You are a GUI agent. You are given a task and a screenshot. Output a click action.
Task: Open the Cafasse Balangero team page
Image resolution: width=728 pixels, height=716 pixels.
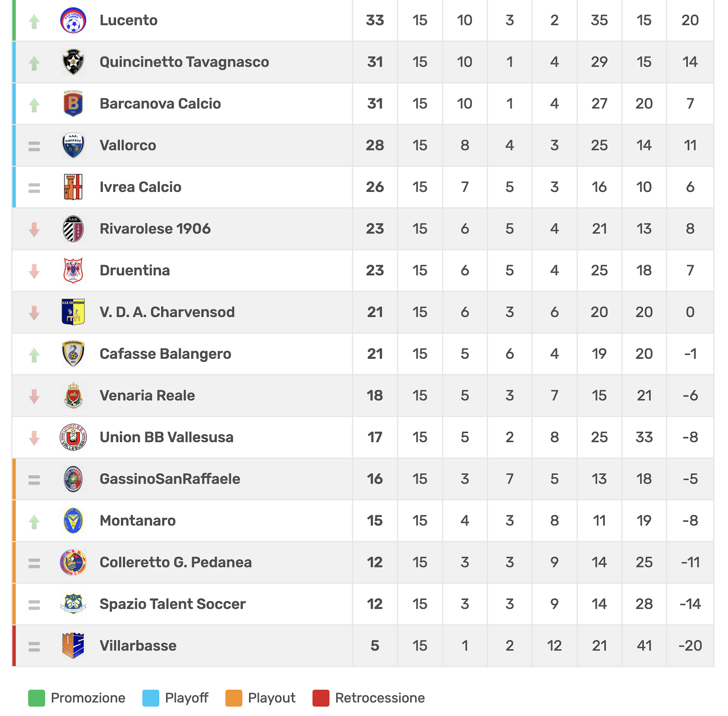point(165,354)
